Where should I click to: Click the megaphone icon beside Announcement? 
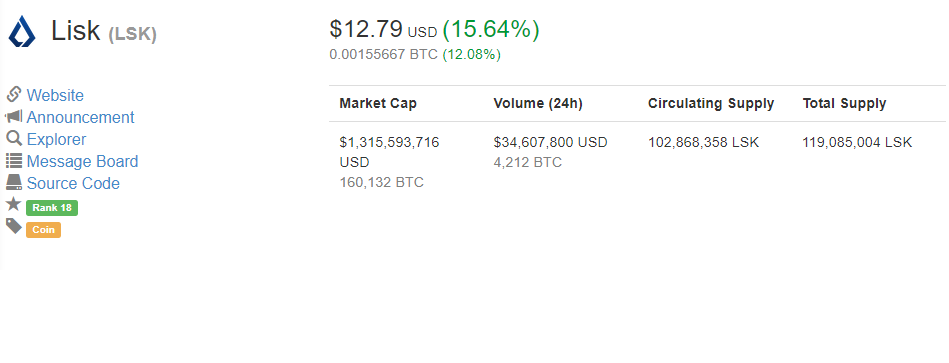pyautogui.click(x=14, y=116)
